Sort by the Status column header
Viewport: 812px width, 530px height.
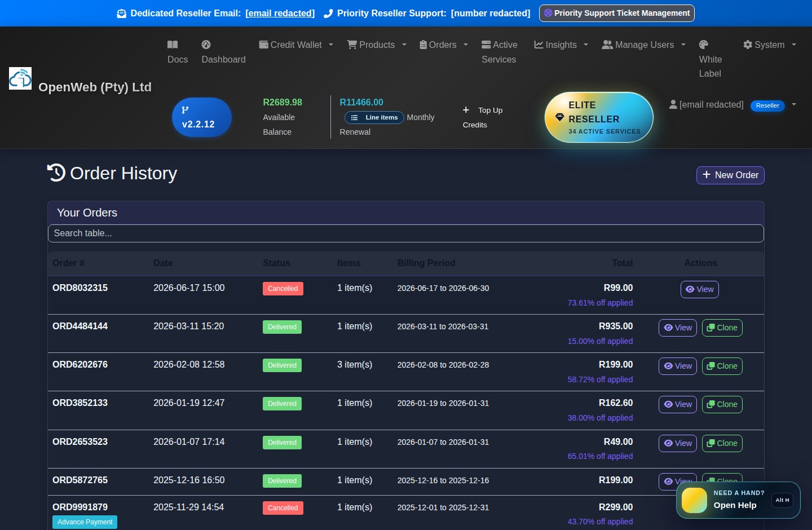click(276, 263)
